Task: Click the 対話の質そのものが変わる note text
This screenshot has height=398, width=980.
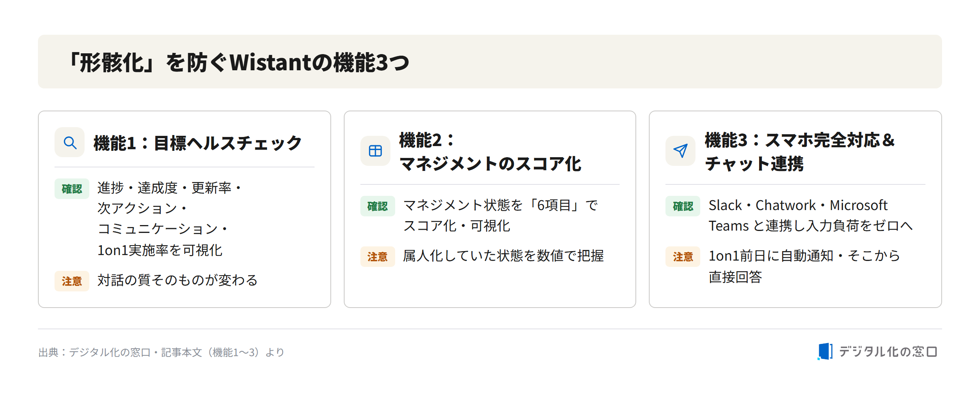Action: coord(177,280)
